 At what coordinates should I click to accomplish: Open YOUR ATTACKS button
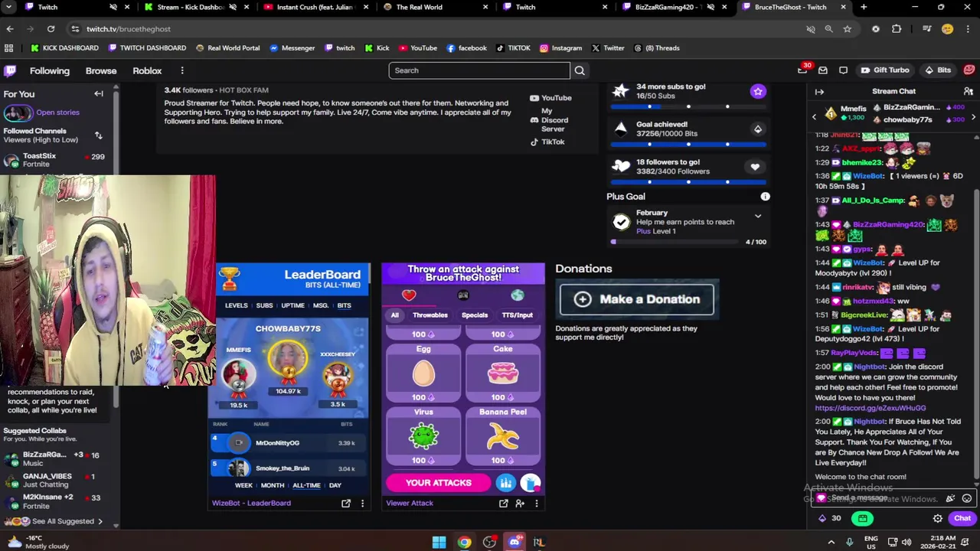439,483
